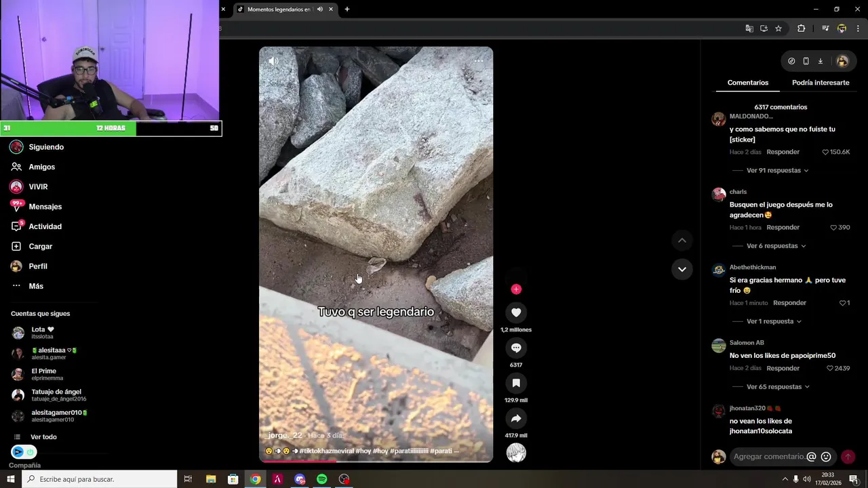Screen dimensions: 868x488
Task: Go to next video down arrow
Action: click(682, 269)
